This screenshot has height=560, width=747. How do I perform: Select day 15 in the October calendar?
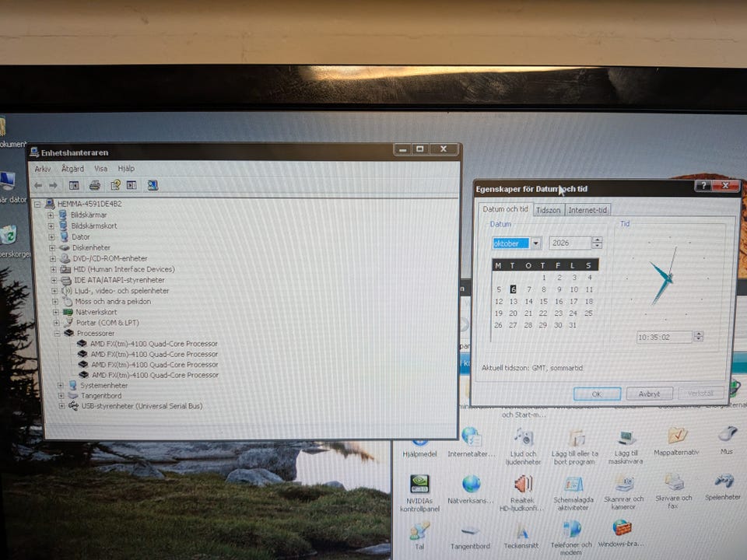click(x=544, y=302)
